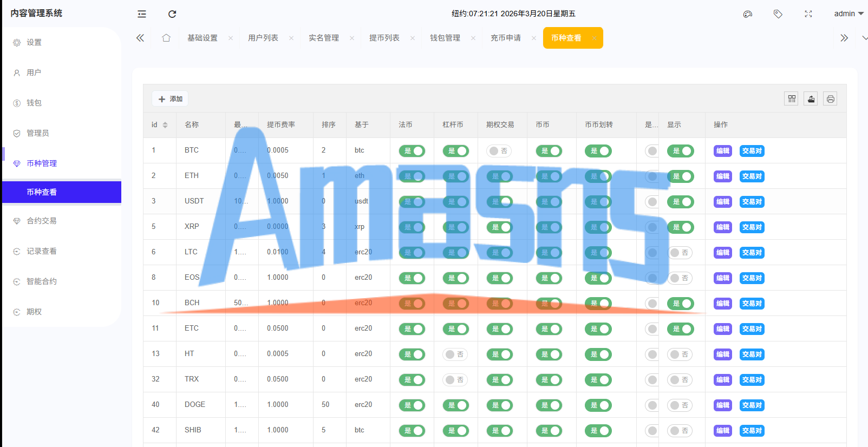The image size is (868, 447).
Task: Switch to the 基础设置 tab
Action: coord(203,38)
